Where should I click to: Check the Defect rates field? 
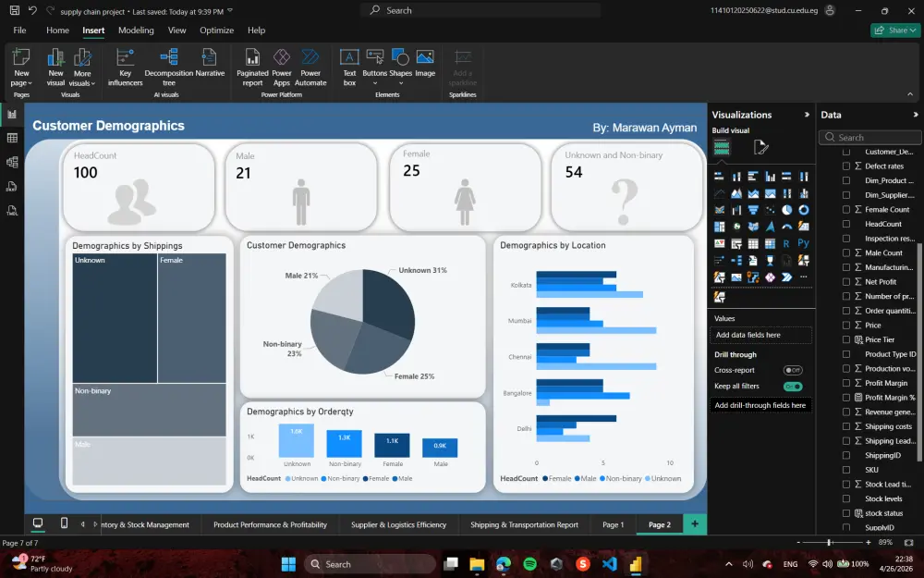(846, 166)
